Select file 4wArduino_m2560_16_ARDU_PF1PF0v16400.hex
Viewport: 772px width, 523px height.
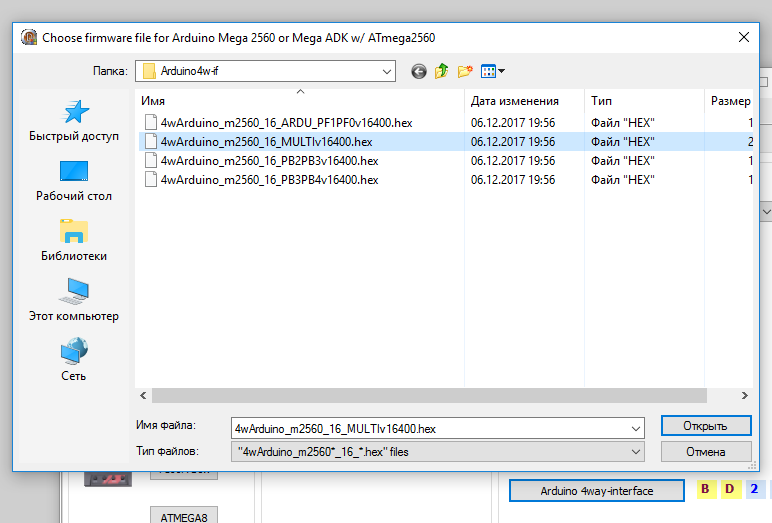(x=286, y=122)
